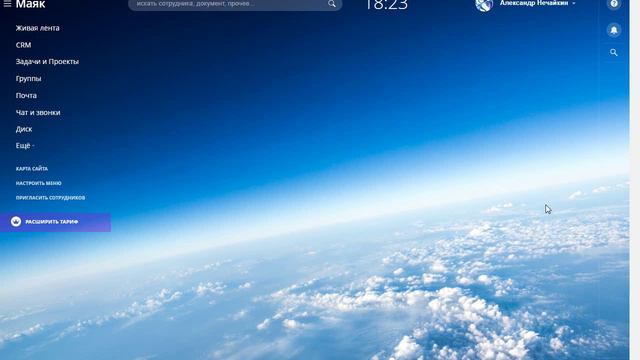Click the 18:23 clock display
640x360 pixels.
click(386, 5)
